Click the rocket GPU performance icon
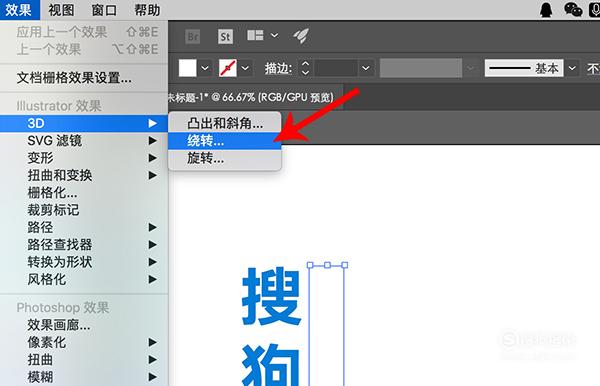 (x=301, y=36)
